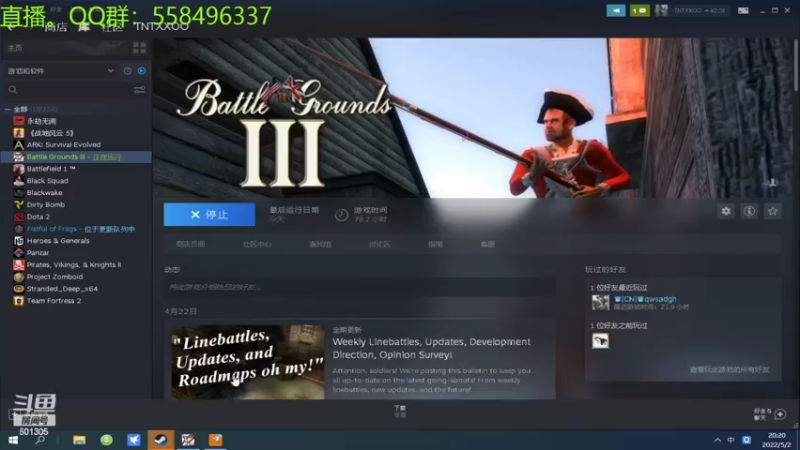Image resolution: width=800 pixels, height=450 pixels.
Task: Go to 社区 community tab
Action: [x=112, y=27]
